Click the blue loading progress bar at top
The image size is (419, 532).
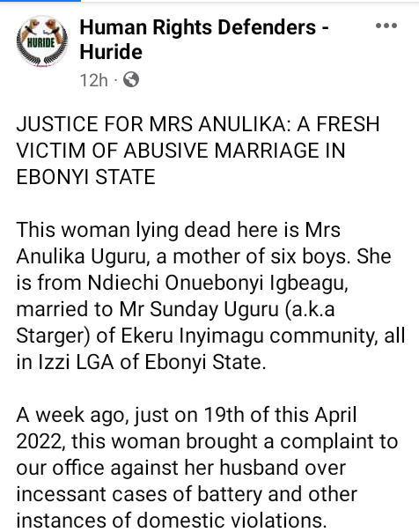pyautogui.click(x=40, y=1)
